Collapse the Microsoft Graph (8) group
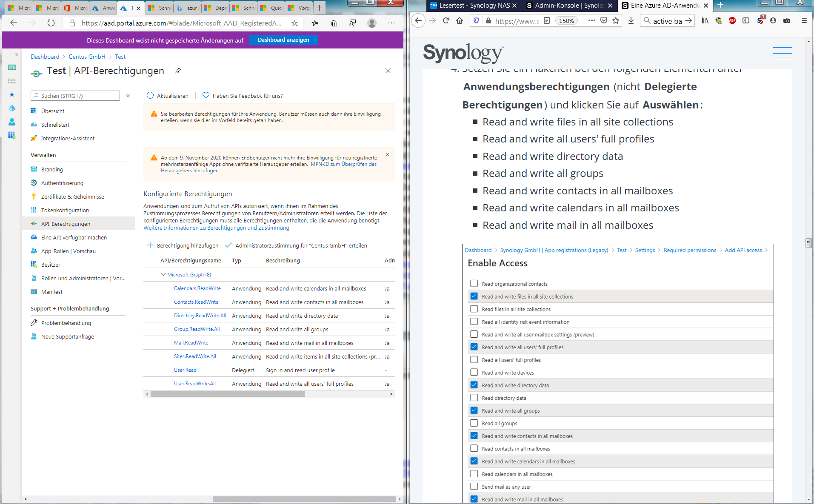The image size is (814, 504). click(x=164, y=275)
